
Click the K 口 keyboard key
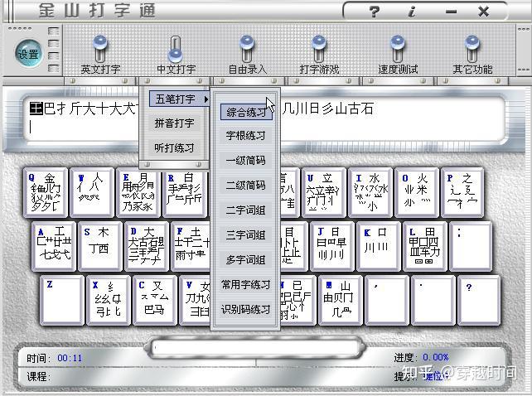(379, 246)
